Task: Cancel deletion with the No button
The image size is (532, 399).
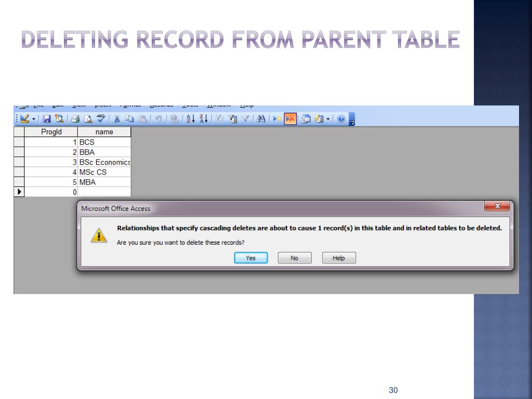Action: pyautogui.click(x=295, y=258)
